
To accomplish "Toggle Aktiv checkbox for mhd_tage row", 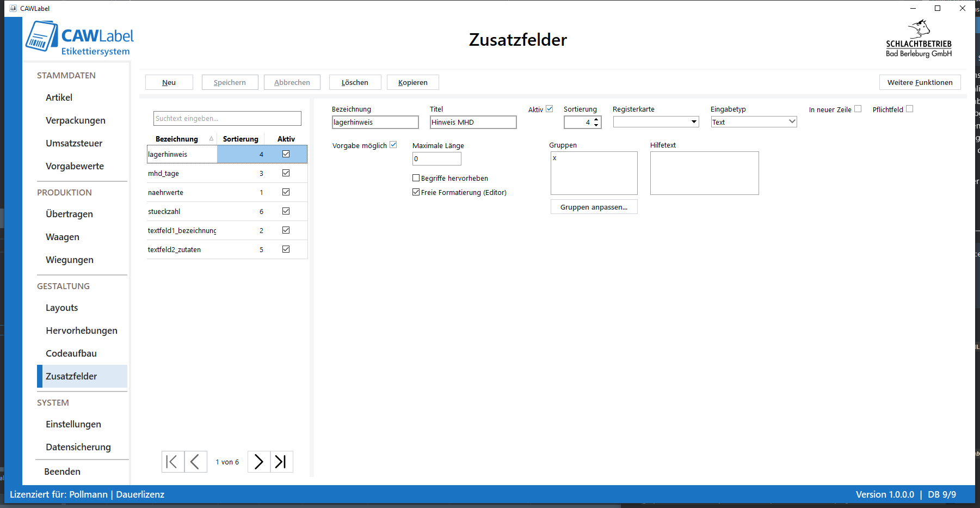I will pyautogui.click(x=286, y=173).
